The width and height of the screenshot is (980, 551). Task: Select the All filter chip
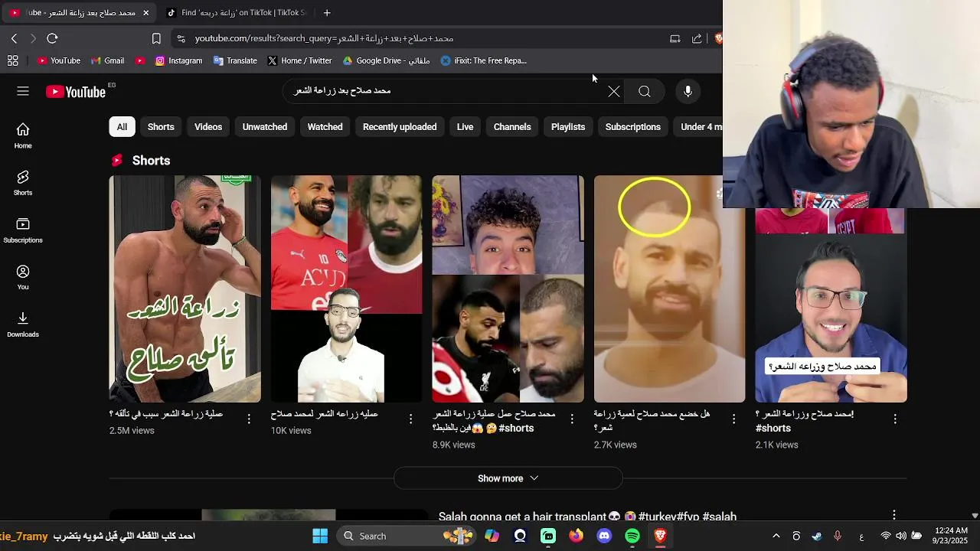click(122, 127)
